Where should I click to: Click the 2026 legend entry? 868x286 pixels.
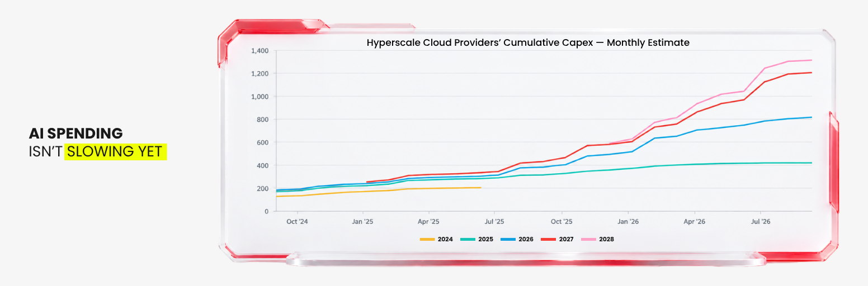pyautogui.click(x=517, y=239)
